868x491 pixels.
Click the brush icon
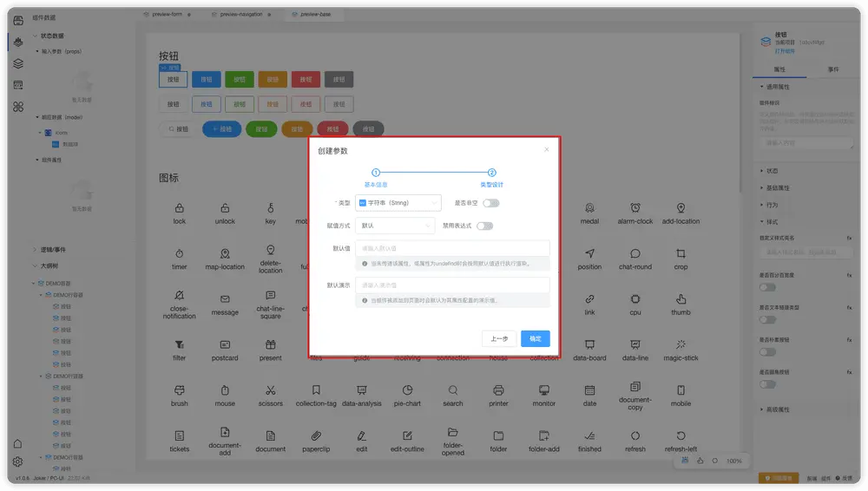[180, 390]
